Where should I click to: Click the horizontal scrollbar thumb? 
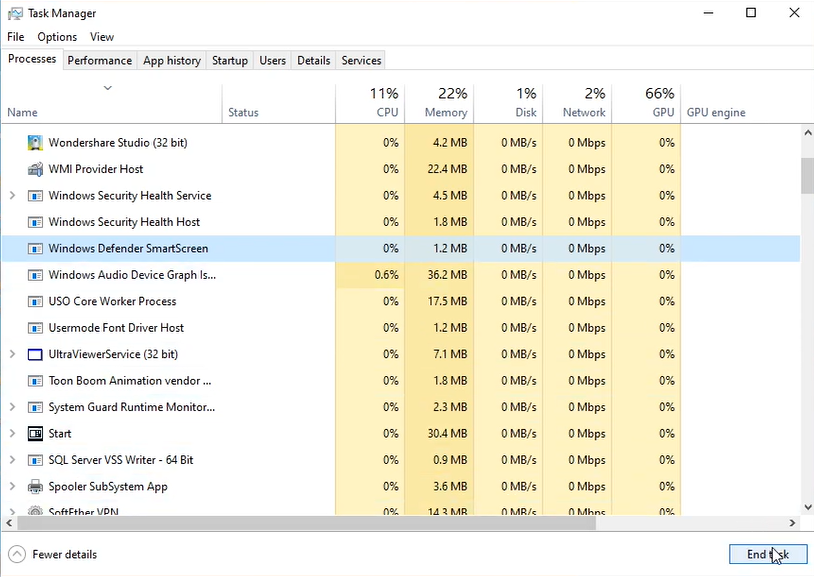click(x=300, y=523)
